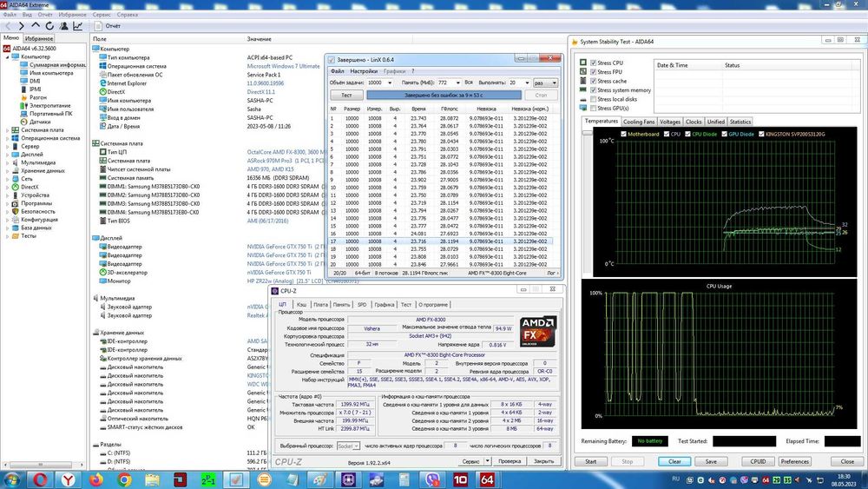Switch to Cooling Fans tab

pos(638,122)
